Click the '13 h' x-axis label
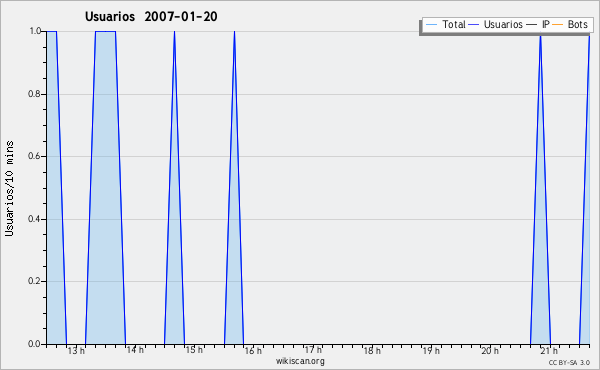Image resolution: width=600 pixels, height=370 pixels. [76, 350]
